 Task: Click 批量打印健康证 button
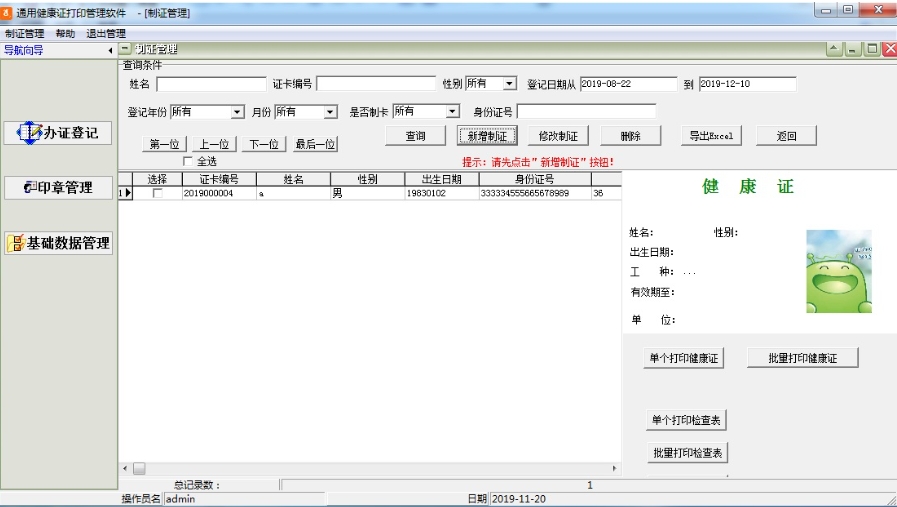[803, 358]
